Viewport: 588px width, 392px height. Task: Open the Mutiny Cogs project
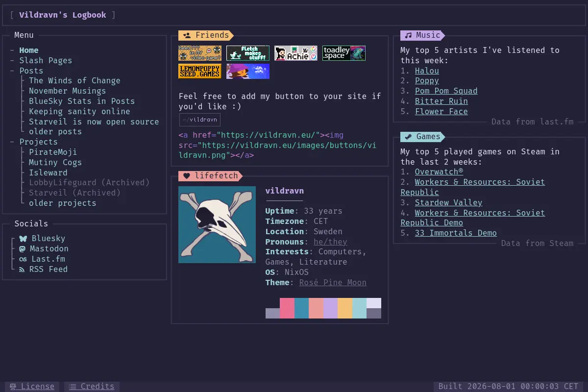55,163
